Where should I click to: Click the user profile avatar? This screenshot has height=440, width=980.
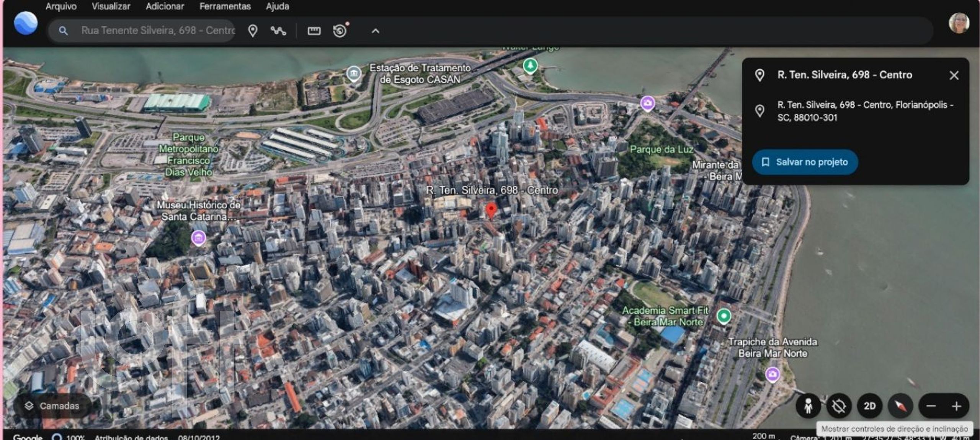[959, 23]
